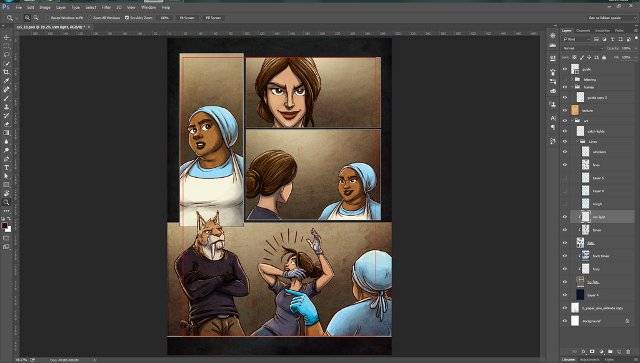Lock transparent pixels icon

(574, 58)
